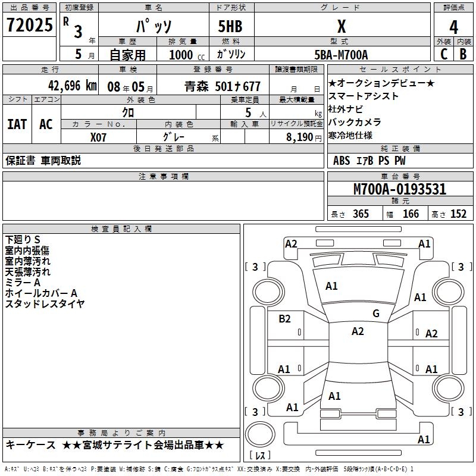Click the damage code legend at the bottom
Viewport: 476px width, 476px height.
point(209,469)
